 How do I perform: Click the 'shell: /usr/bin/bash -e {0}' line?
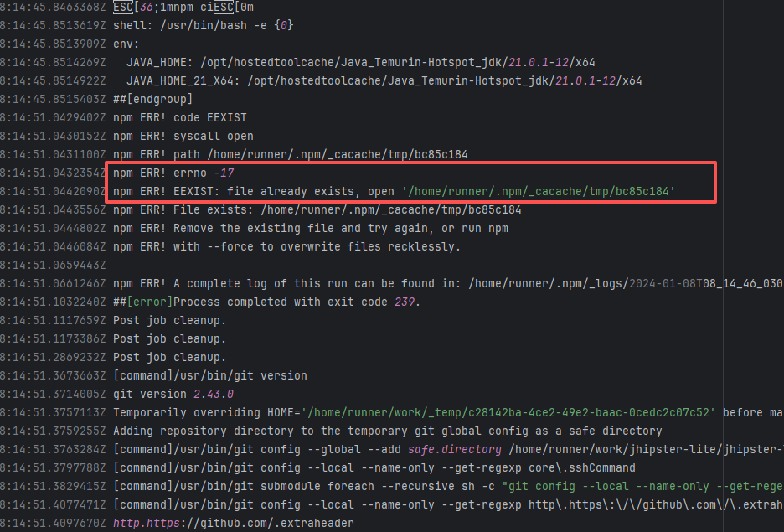point(203,25)
